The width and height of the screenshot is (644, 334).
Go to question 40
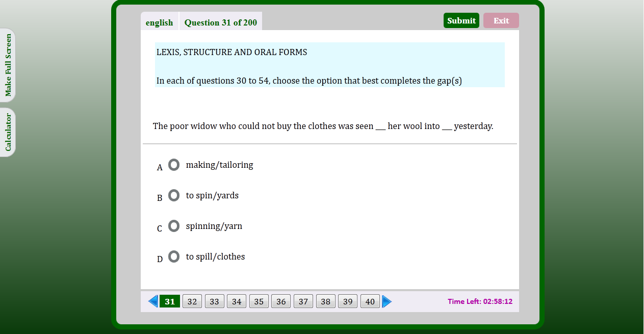tap(370, 301)
